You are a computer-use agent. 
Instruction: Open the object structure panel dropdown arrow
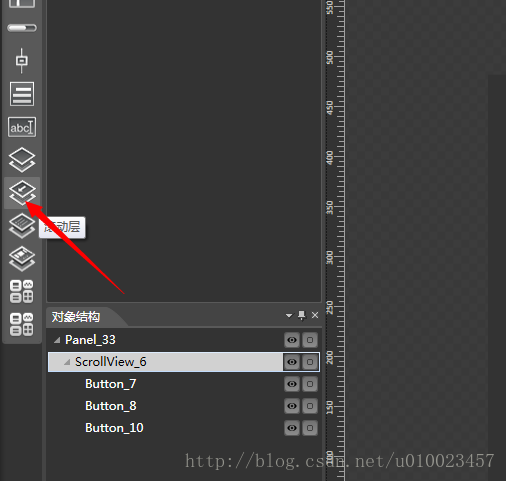[x=289, y=316]
